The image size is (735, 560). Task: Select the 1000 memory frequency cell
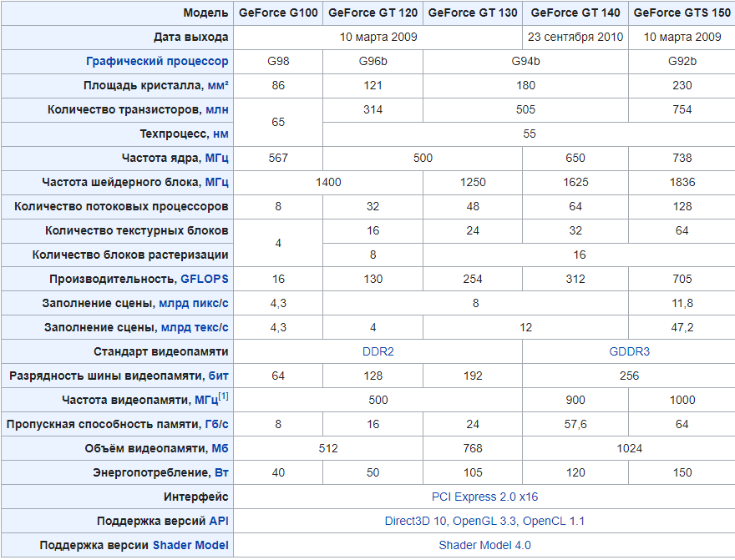click(x=682, y=401)
